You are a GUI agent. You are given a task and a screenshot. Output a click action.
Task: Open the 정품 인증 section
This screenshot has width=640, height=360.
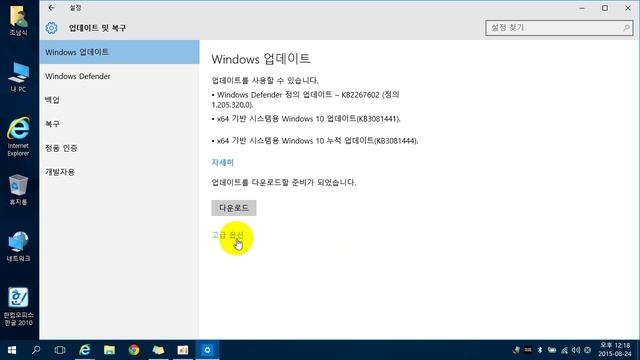click(x=119, y=148)
